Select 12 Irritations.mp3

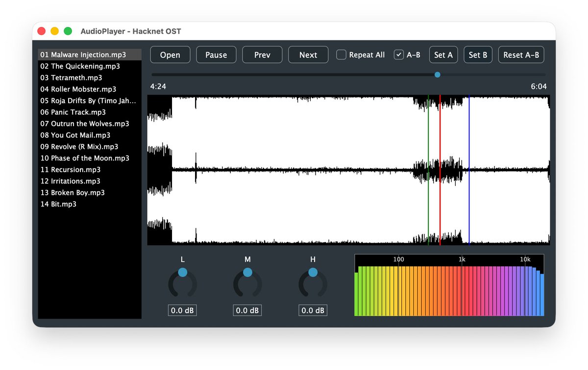pos(90,181)
